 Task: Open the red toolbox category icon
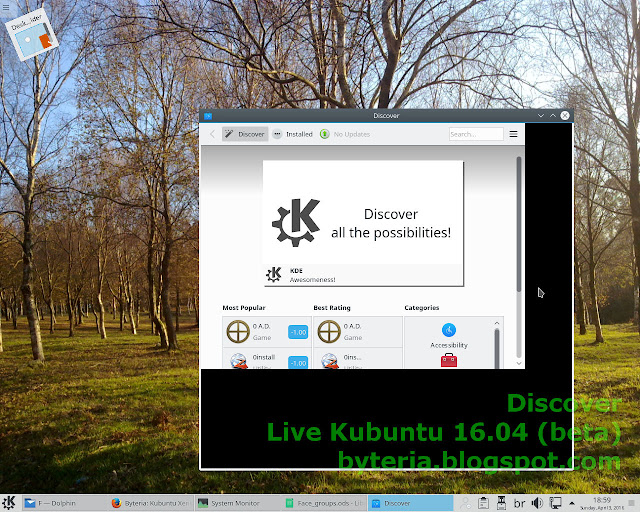(x=449, y=361)
